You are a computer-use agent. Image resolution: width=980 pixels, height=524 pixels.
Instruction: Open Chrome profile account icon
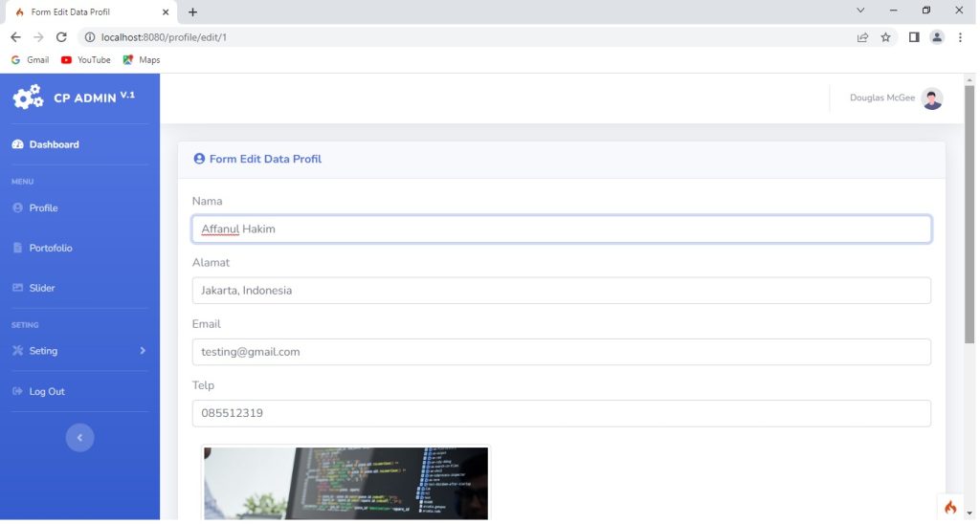[937, 37]
